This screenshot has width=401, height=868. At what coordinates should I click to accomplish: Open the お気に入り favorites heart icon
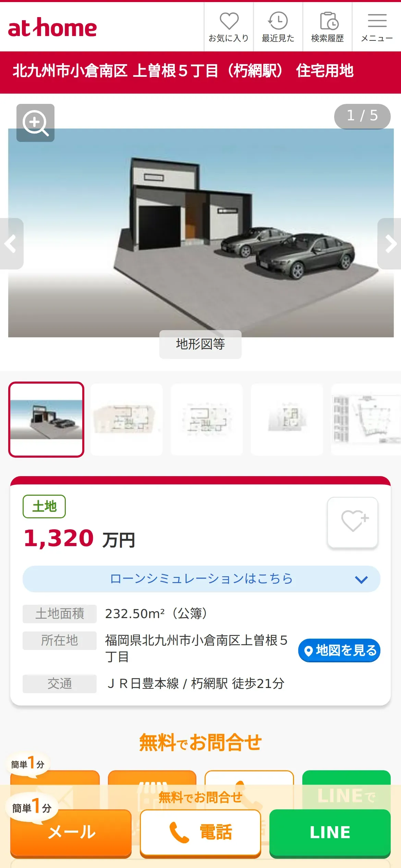coord(229,27)
